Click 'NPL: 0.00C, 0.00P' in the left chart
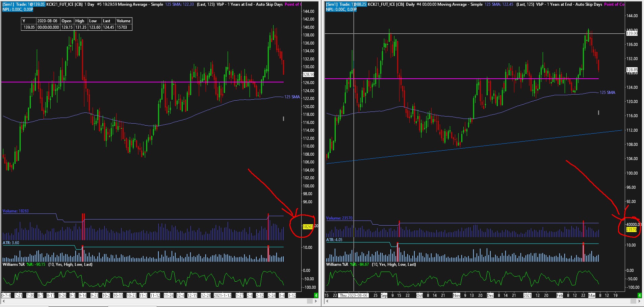Image resolution: width=644 pixels, height=307 pixels. [x=18, y=9]
